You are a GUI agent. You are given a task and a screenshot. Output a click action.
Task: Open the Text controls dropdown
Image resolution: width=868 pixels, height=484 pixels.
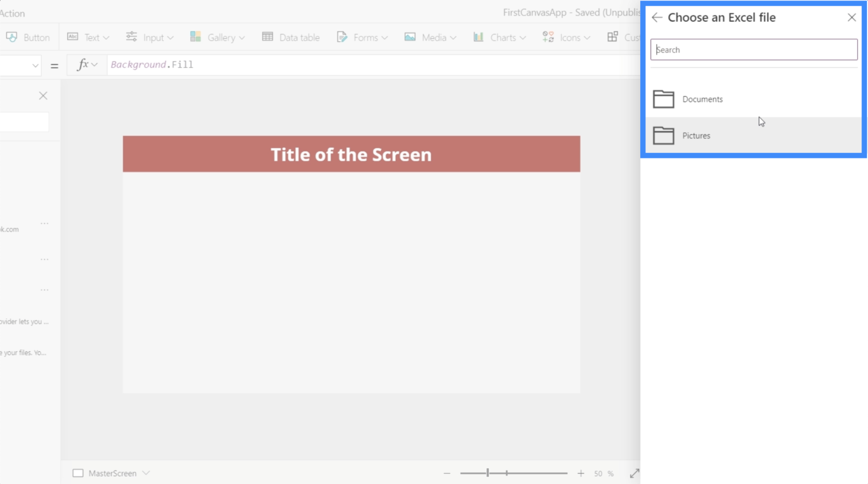pos(88,37)
